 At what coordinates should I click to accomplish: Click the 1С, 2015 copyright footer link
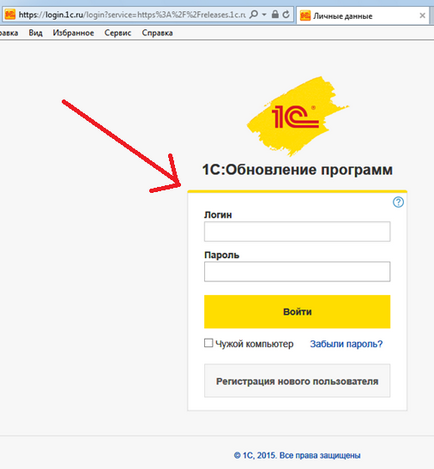[x=297, y=455]
